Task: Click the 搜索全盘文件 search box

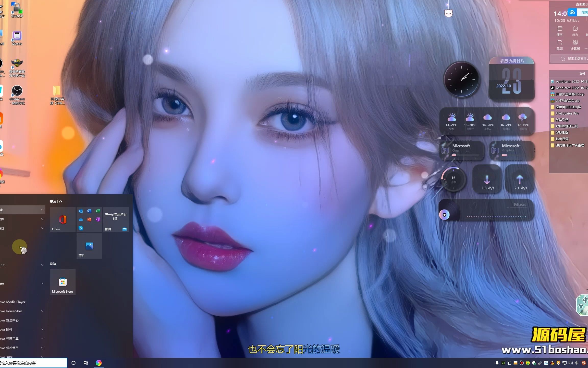Action: point(569,59)
